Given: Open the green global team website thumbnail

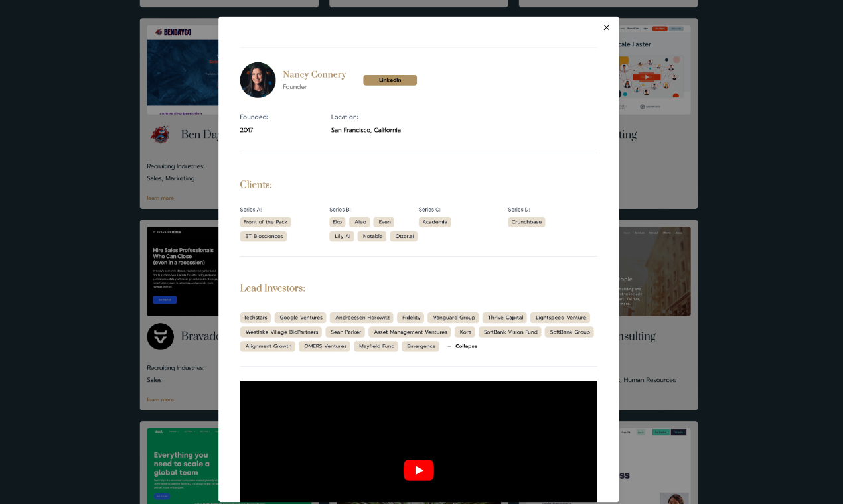Looking at the screenshot, I should pos(183,466).
